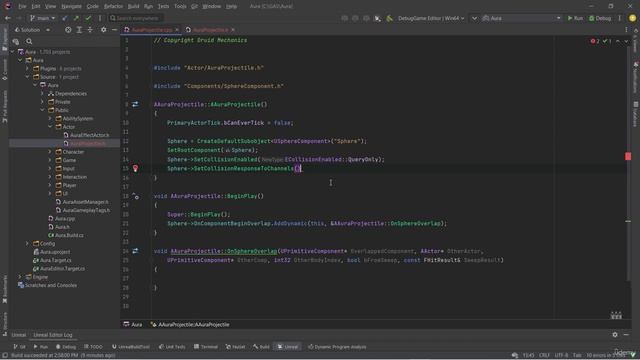
Task: Click the yellow avatar icon at top right
Action: click(x=633, y=18)
